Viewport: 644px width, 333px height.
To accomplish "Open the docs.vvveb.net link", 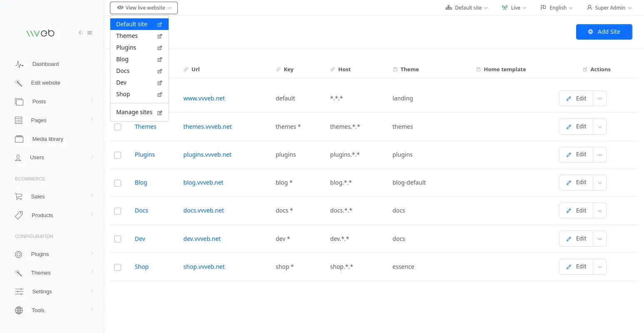I will coord(204,210).
